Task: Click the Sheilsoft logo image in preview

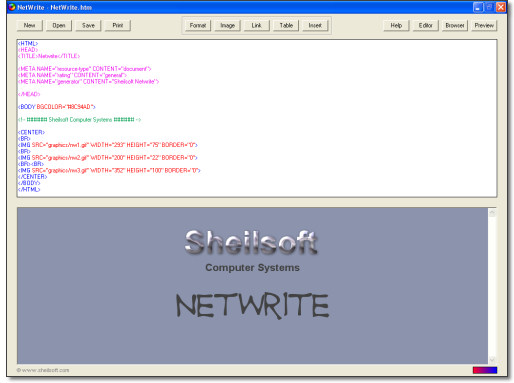Action: [251, 242]
